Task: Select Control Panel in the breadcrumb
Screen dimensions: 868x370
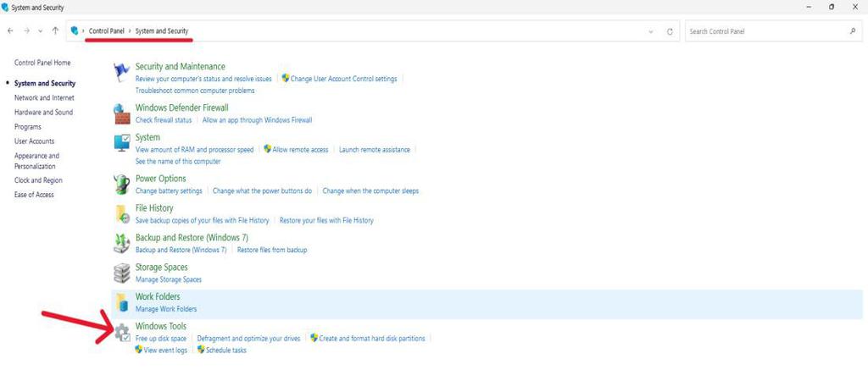Action: 106,31
